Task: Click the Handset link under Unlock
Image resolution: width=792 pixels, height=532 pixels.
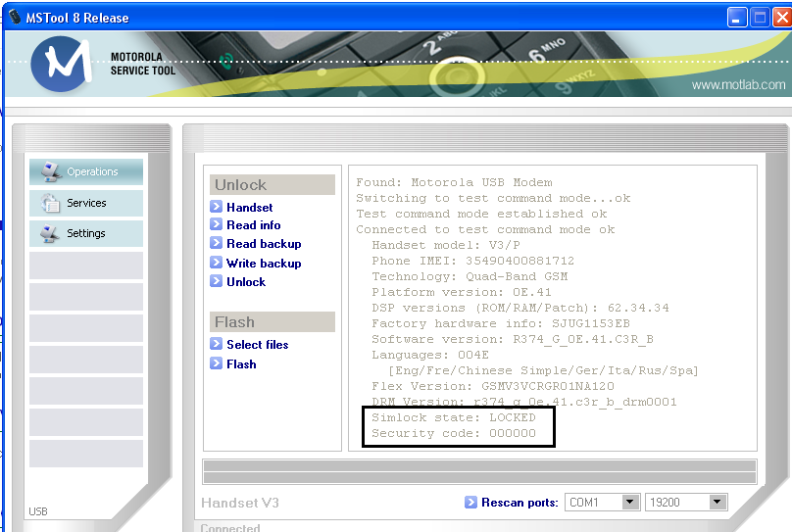Action: click(250, 208)
